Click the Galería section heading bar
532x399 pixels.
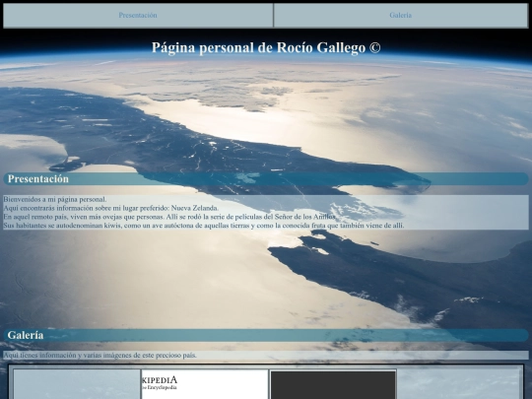tap(266, 335)
